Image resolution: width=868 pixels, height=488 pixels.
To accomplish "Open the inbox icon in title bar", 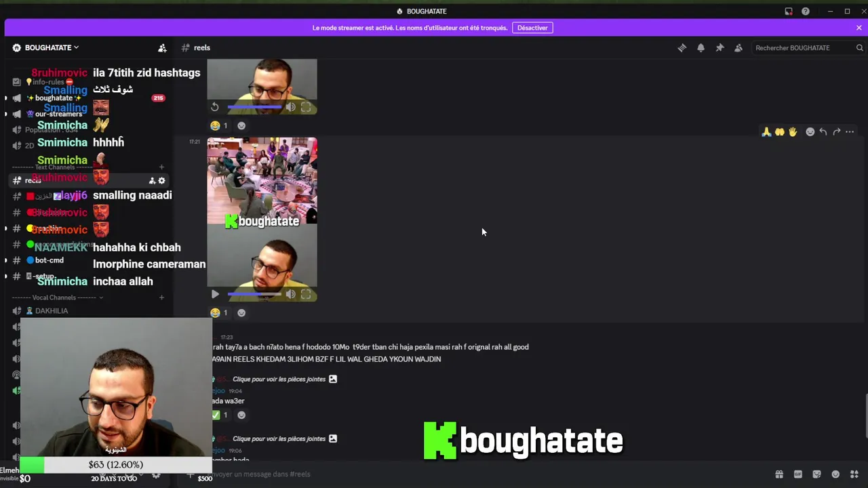I will 789,11.
